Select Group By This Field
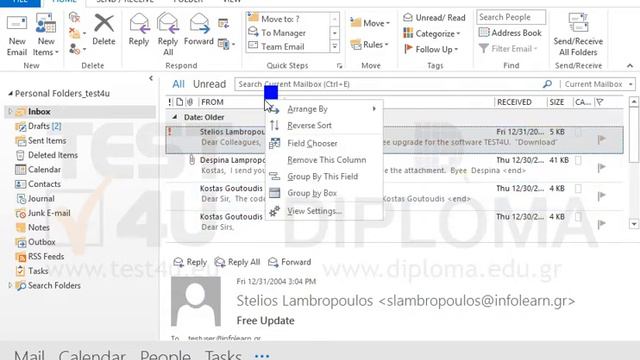Screen dimensions: 640x360 (x=323, y=176)
